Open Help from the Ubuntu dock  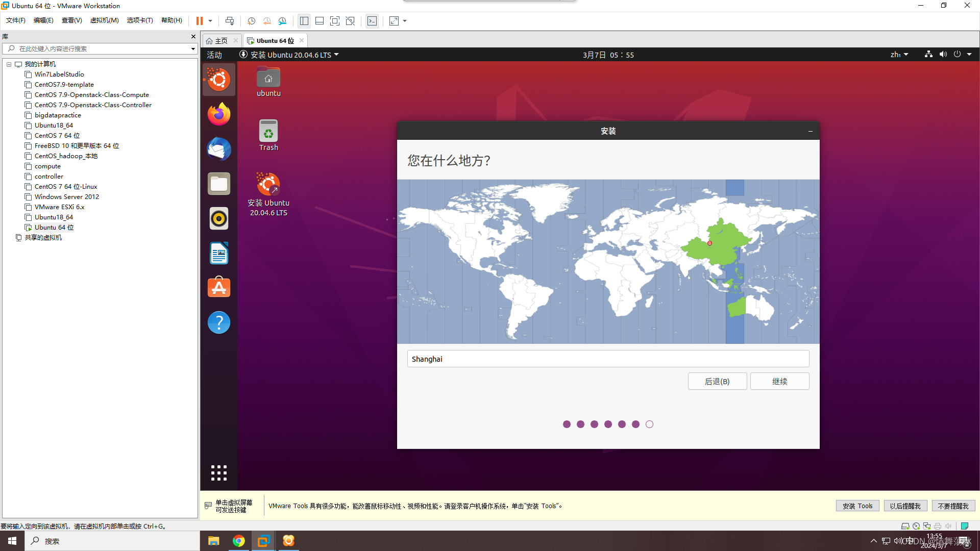pyautogui.click(x=219, y=322)
